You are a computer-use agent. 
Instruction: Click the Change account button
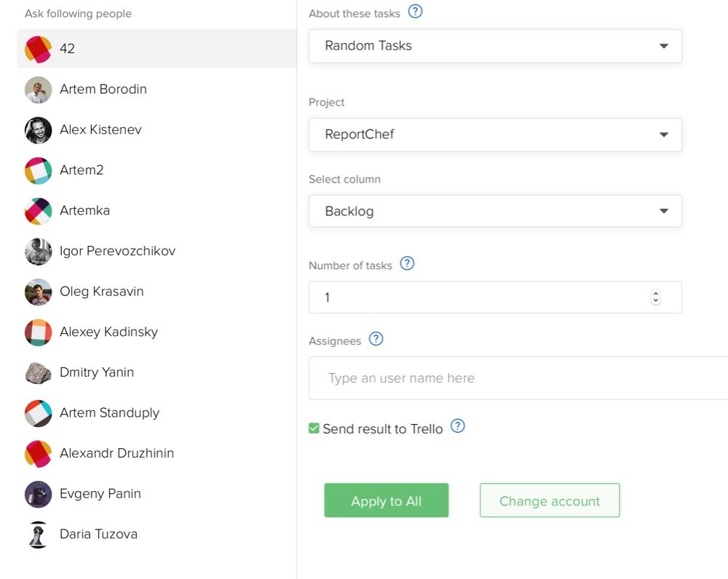click(x=550, y=500)
